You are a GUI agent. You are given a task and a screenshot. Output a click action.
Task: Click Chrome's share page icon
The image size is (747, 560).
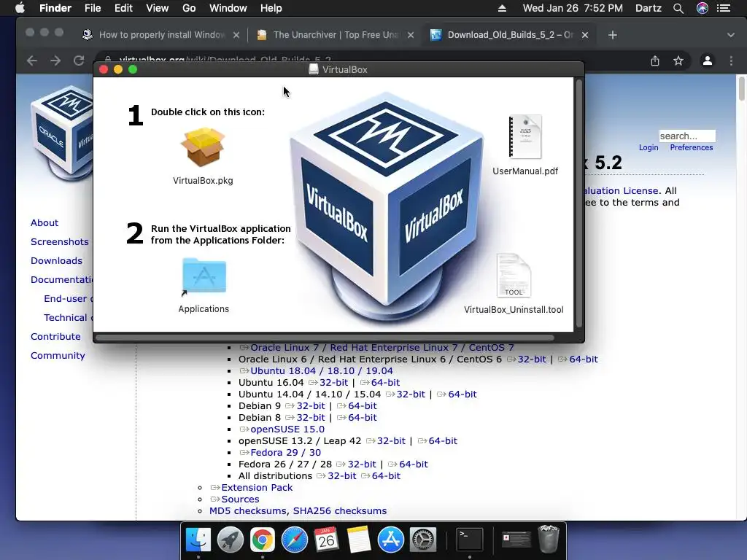pyautogui.click(x=655, y=61)
